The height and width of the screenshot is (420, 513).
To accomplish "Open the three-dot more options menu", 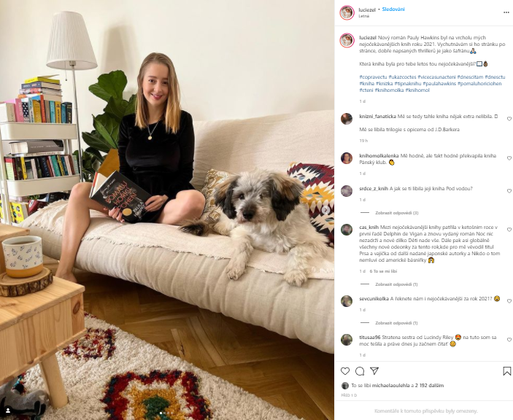I will click(506, 12).
